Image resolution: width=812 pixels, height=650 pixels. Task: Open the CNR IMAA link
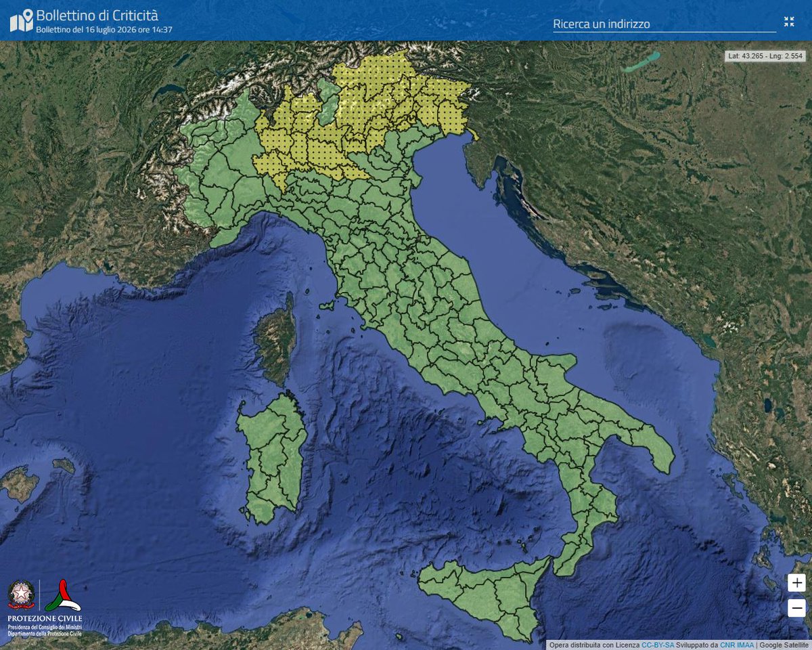click(737, 645)
